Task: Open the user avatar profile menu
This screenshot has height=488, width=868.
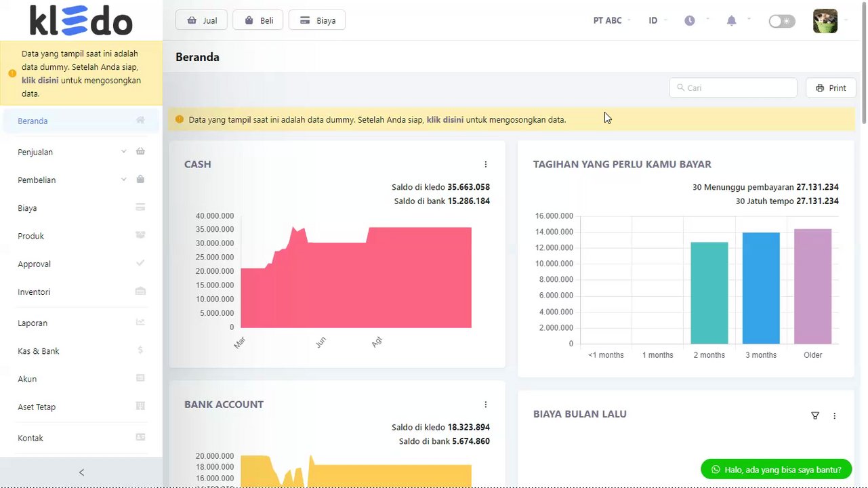Action: 825,21
